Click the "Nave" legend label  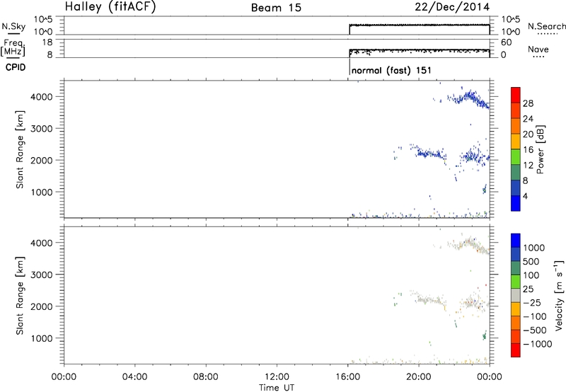click(x=538, y=49)
